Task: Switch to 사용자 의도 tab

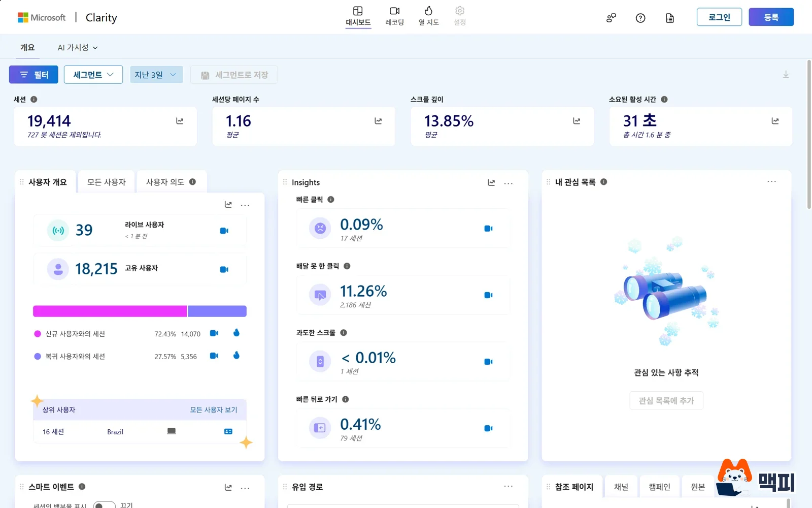Action: pyautogui.click(x=171, y=182)
